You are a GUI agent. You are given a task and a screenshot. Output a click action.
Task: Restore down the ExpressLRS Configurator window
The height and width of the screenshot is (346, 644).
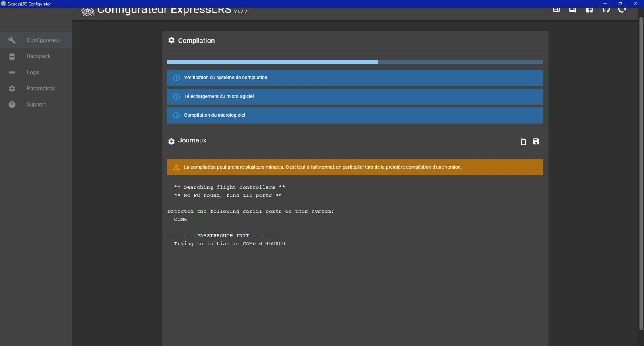click(620, 4)
